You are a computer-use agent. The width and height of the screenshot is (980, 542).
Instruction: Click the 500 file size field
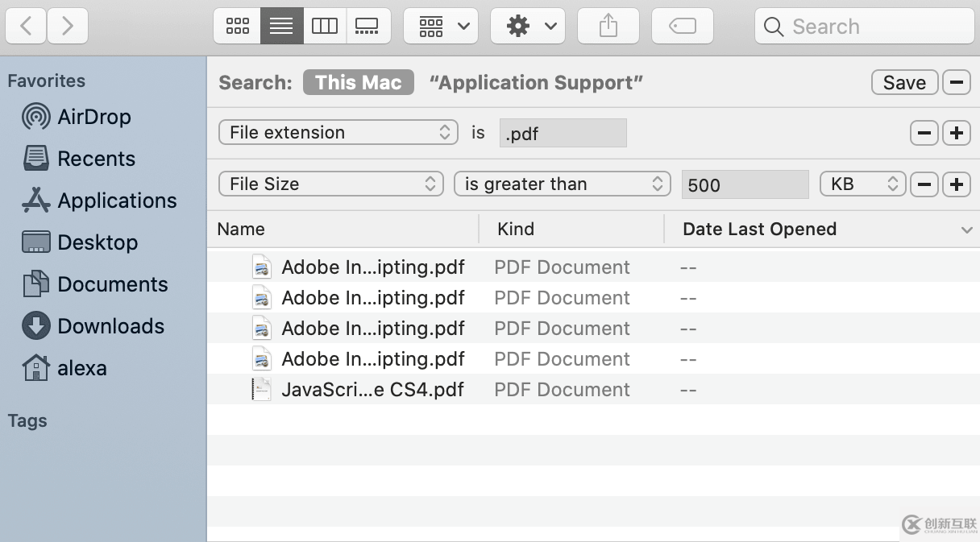coord(744,184)
